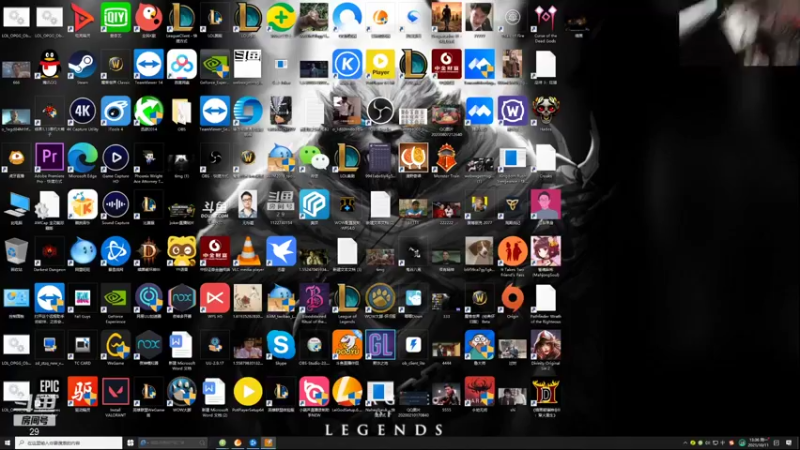Launch the Install VALORANT shortcut
Viewport: 800px width, 450px height.
[115, 392]
